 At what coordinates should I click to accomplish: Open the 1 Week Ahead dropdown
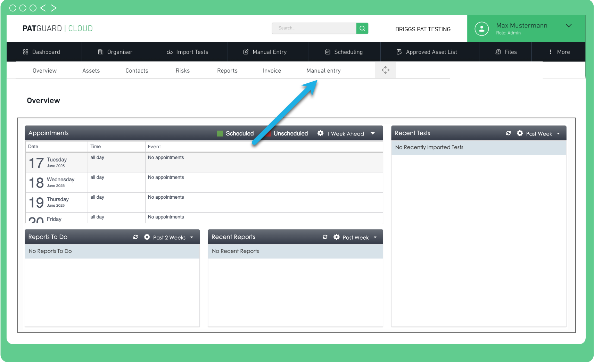[x=351, y=134]
